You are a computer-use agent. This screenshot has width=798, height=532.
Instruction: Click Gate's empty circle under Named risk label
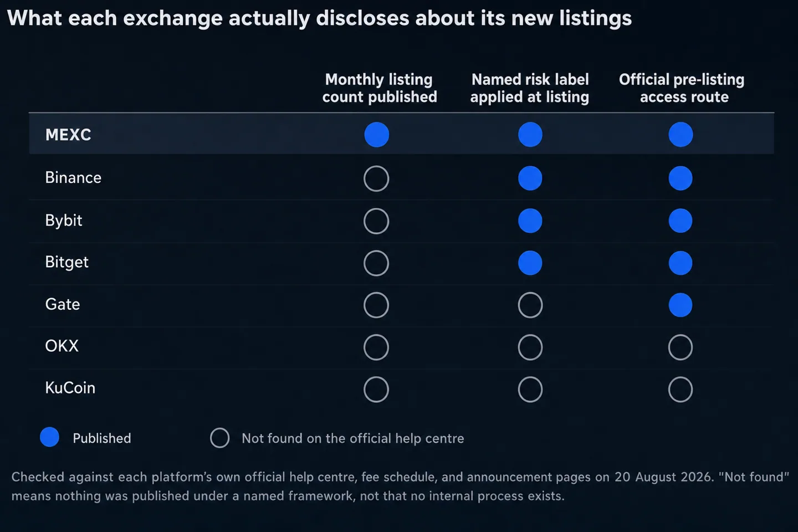pos(530,305)
